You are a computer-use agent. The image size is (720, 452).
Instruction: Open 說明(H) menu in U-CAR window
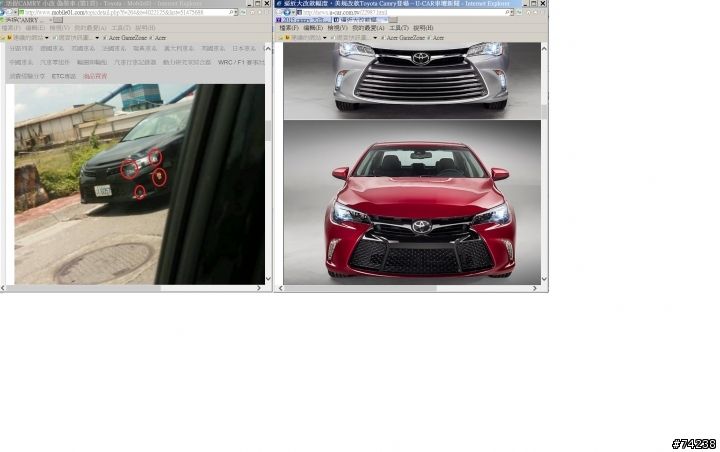[x=423, y=28]
